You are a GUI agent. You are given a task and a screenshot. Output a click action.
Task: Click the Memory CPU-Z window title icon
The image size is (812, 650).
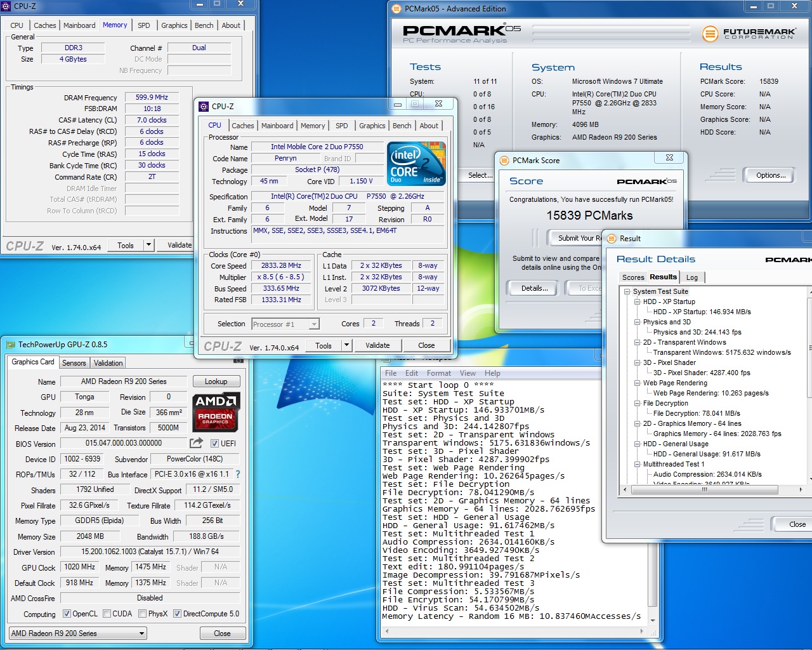coord(6,6)
